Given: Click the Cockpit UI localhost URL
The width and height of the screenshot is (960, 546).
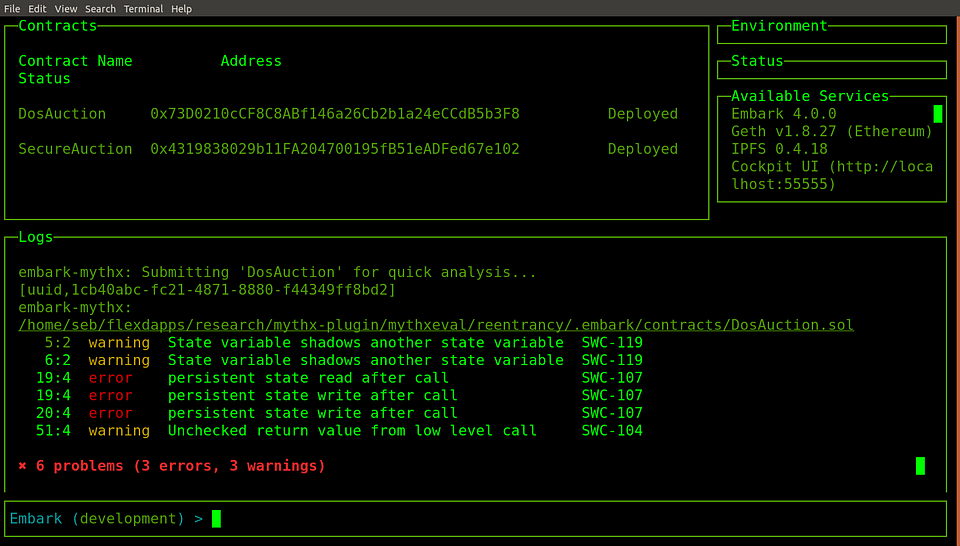Looking at the screenshot, I should click(x=832, y=175).
